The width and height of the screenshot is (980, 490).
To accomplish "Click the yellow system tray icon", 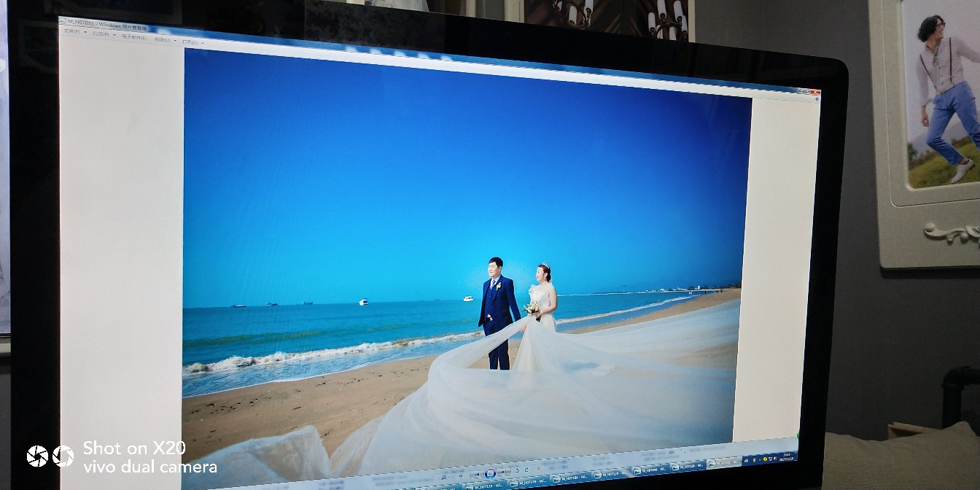I will tap(765, 459).
